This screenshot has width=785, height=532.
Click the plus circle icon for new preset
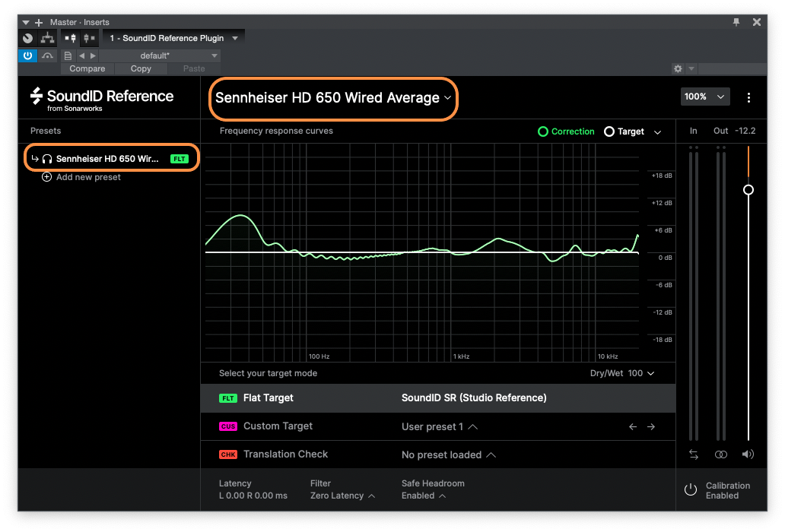pos(46,177)
